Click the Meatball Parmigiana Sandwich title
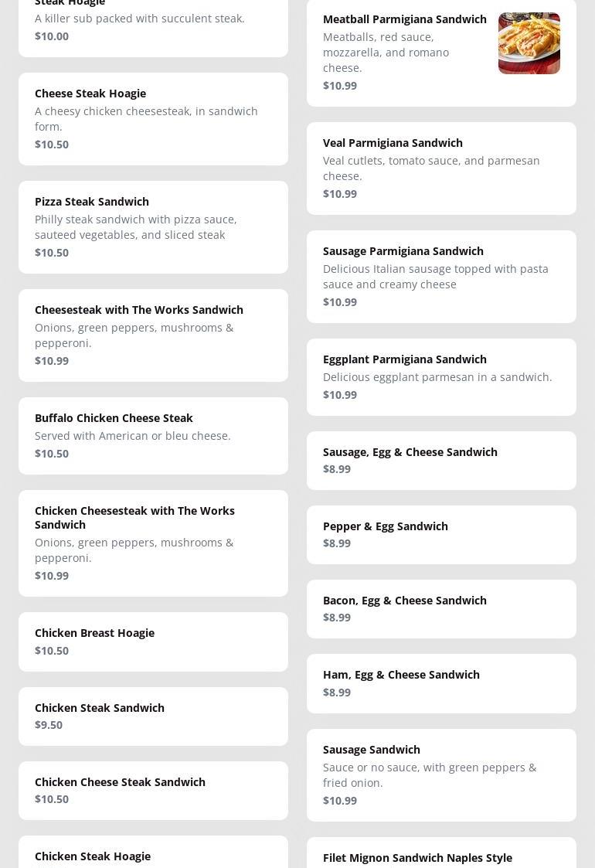The image size is (595, 868). click(404, 19)
